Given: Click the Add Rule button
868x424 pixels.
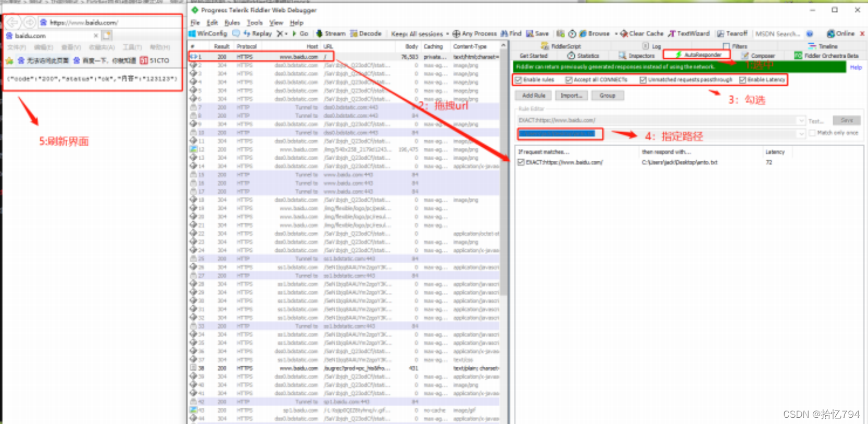Looking at the screenshot, I should [534, 96].
